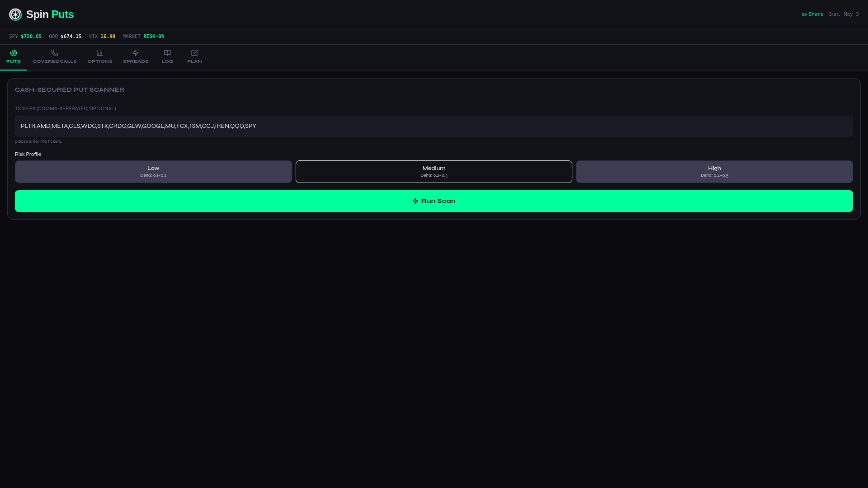Click the Share link text
Image resolution: width=868 pixels, height=488 pixels.
[816, 14]
